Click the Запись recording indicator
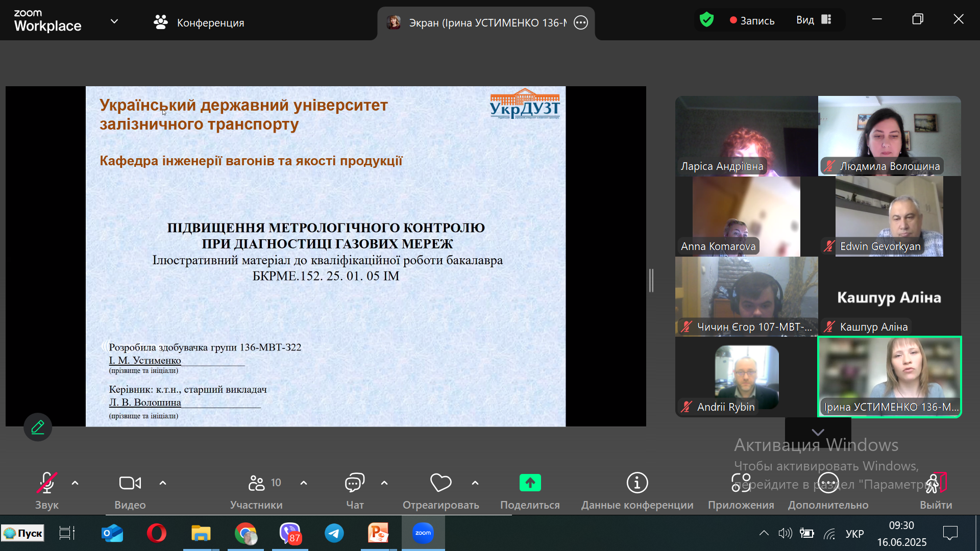 click(x=752, y=20)
